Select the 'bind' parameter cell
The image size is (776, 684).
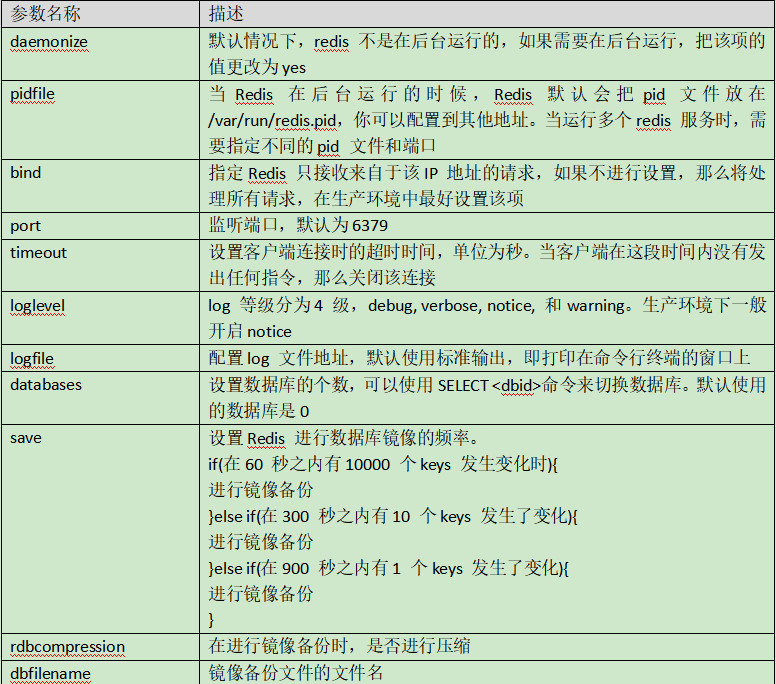click(x=100, y=186)
